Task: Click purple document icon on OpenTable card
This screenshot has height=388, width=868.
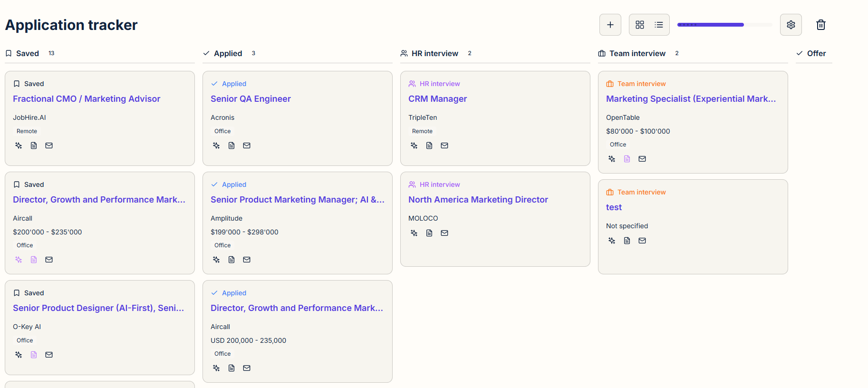Action: tap(627, 159)
